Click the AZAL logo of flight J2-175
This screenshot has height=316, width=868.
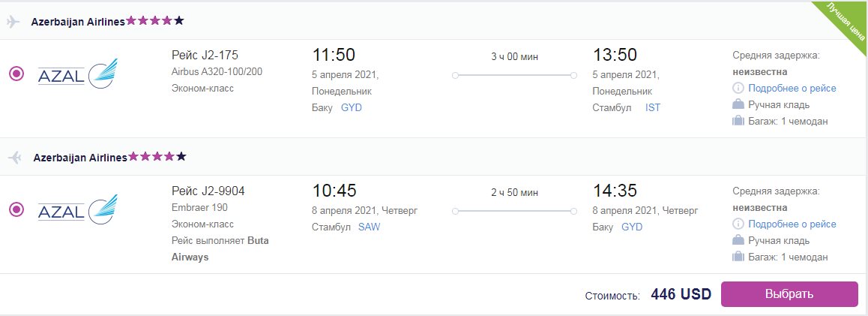pos(77,73)
